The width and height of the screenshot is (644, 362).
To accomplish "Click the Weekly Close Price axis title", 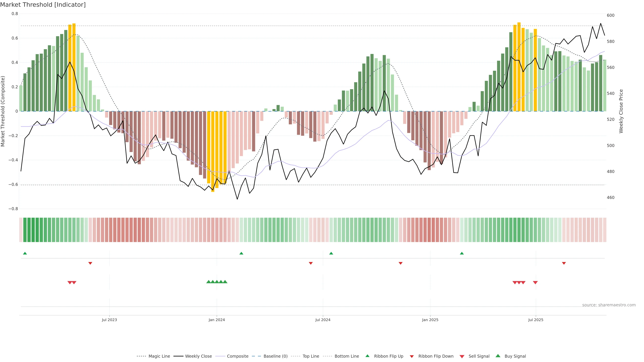I will click(x=621, y=111).
